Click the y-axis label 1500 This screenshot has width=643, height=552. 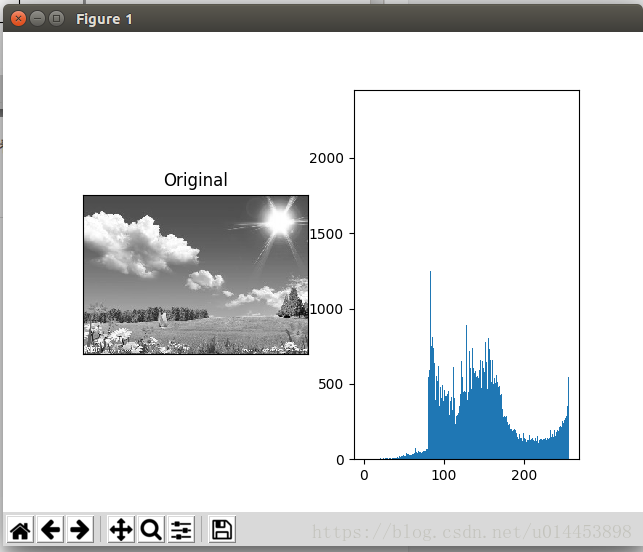click(x=326, y=234)
